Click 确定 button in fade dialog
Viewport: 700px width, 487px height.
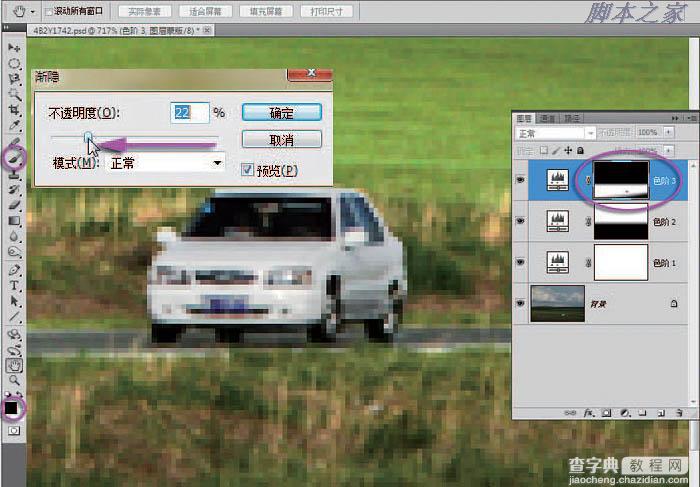282,112
